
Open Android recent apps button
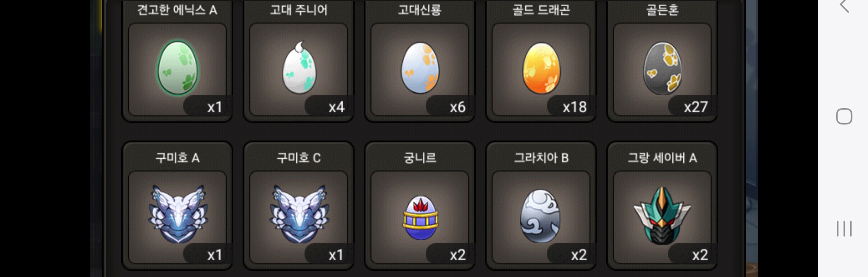click(844, 228)
